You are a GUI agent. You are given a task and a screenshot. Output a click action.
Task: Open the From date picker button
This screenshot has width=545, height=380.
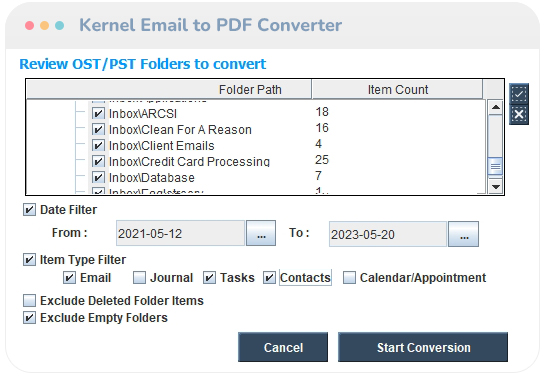(261, 233)
